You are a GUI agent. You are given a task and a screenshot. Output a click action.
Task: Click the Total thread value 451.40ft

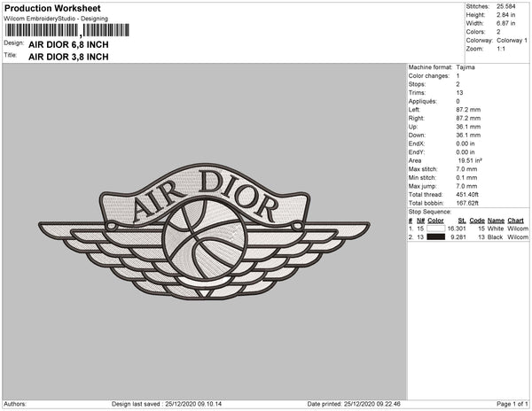pos(467,195)
